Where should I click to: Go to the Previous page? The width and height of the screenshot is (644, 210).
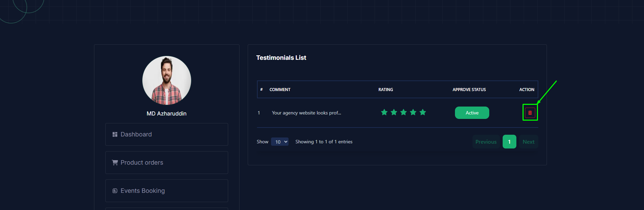pyautogui.click(x=486, y=142)
